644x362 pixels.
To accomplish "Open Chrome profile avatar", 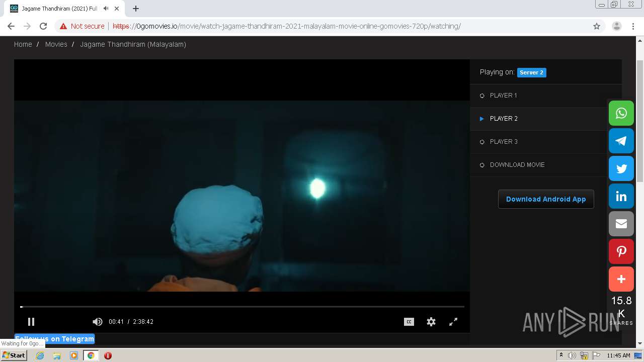I will pyautogui.click(x=617, y=26).
